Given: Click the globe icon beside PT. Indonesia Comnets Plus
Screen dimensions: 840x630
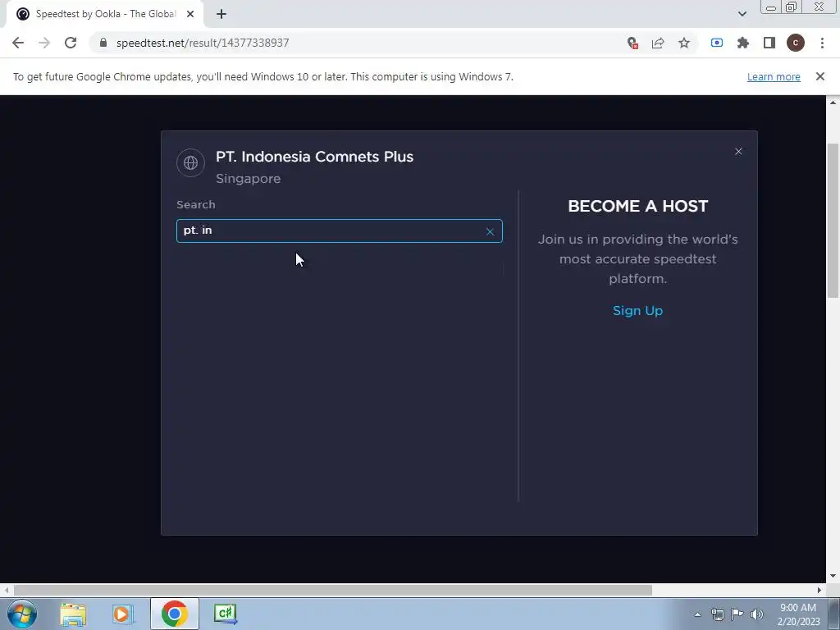Looking at the screenshot, I should pyautogui.click(x=190, y=163).
